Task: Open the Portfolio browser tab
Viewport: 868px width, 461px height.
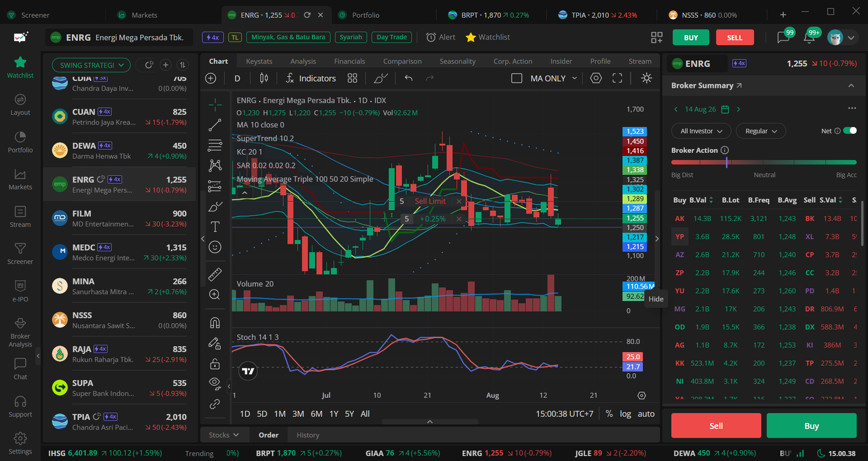Action: (x=366, y=15)
